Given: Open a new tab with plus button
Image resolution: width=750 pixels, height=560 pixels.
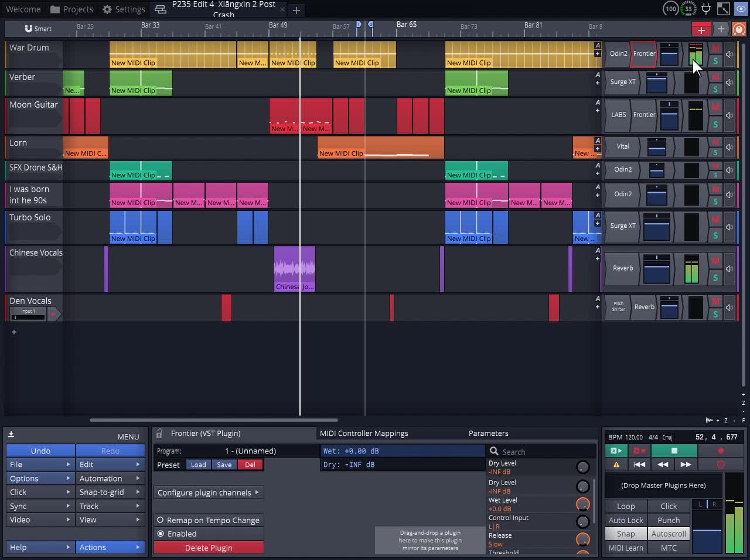Looking at the screenshot, I should pos(296,10).
